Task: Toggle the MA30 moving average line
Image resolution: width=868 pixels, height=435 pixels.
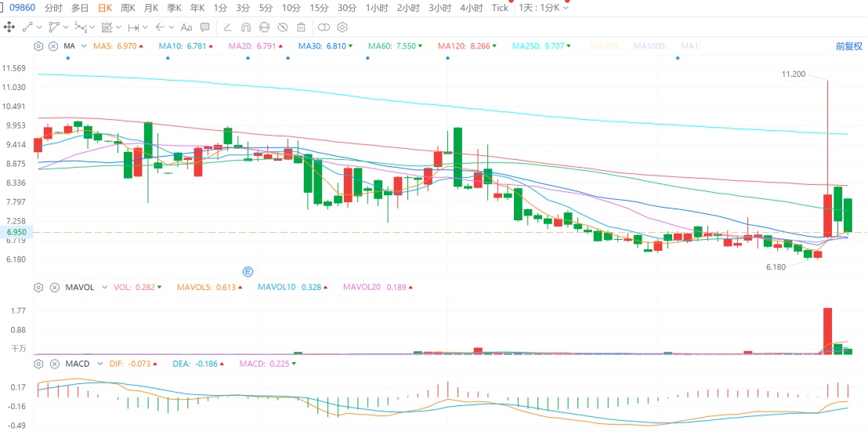Action: click(x=326, y=46)
